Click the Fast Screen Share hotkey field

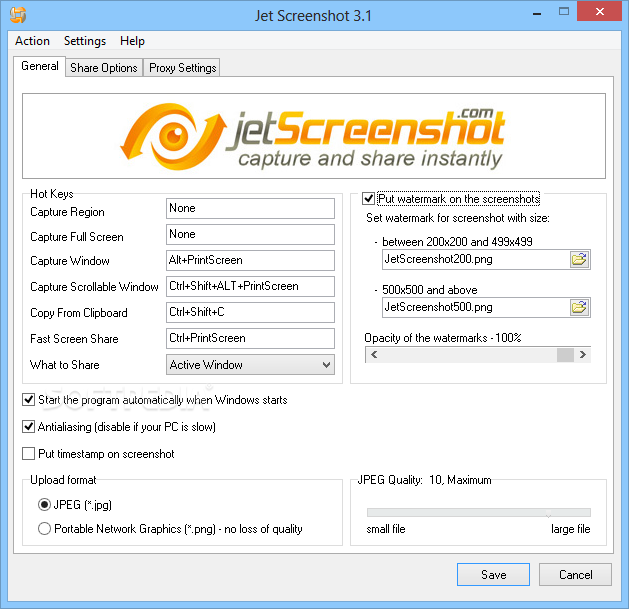point(250,338)
